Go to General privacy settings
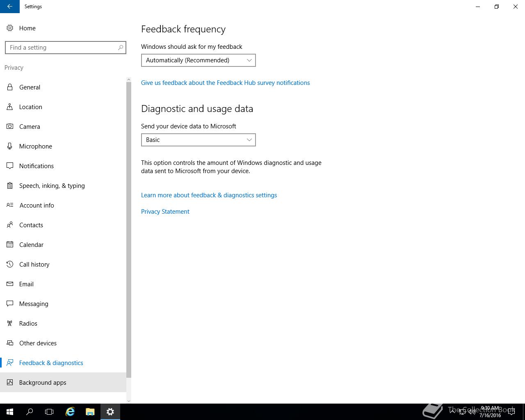Screen dimensions: 525x420 (x=63, y=87)
